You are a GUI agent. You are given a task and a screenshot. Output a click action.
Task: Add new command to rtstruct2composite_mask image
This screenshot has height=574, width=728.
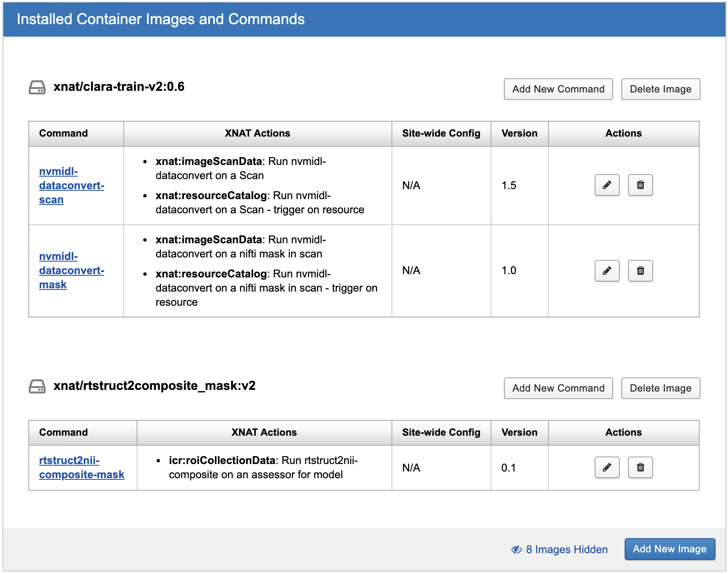[558, 388]
